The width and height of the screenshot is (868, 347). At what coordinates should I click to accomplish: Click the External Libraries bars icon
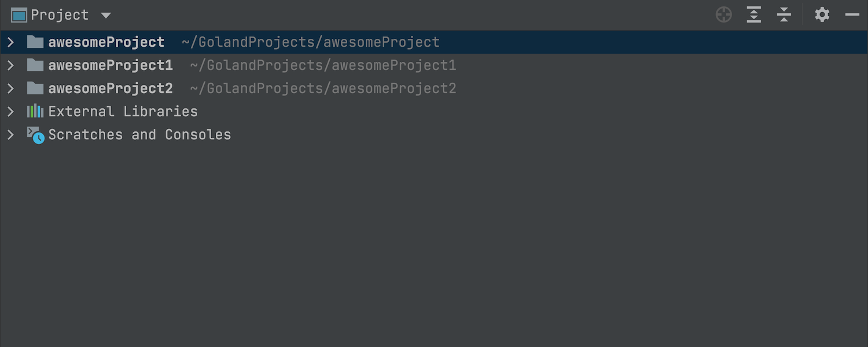point(35,111)
